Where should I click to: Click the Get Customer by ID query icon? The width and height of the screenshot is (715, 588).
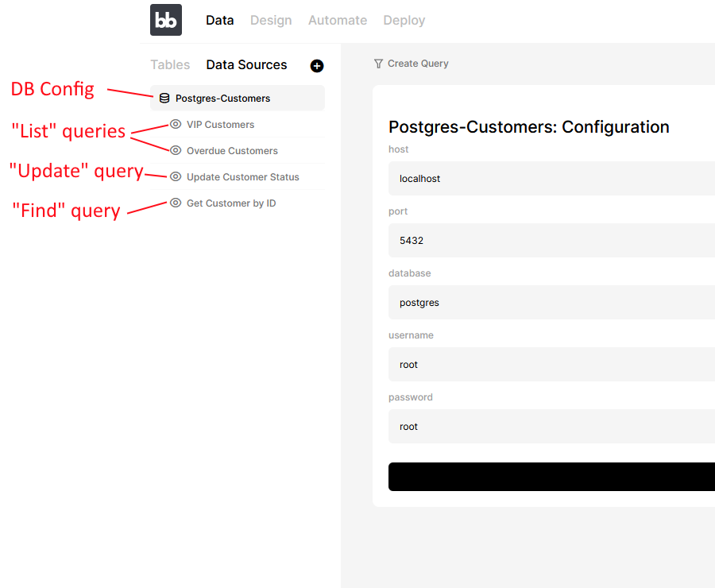click(x=175, y=203)
